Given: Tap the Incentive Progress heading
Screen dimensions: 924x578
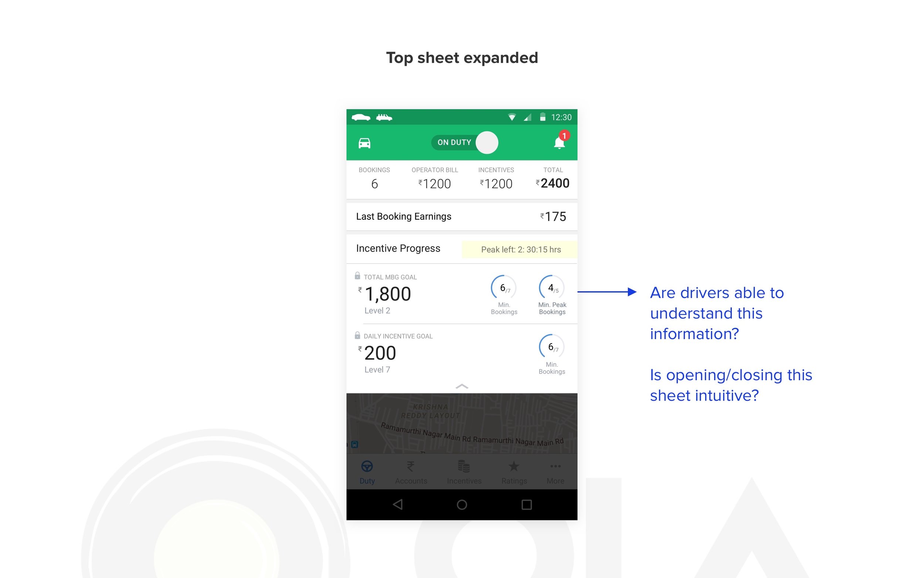Looking at the screenshot, I should tap(398, 249).
